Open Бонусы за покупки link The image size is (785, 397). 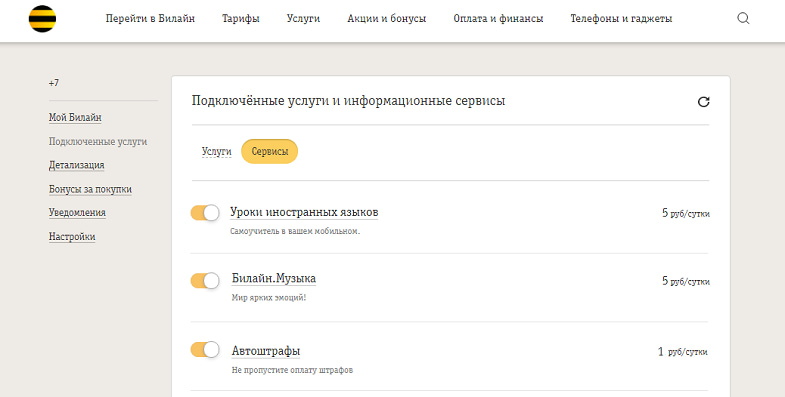[x=90, y=189]
